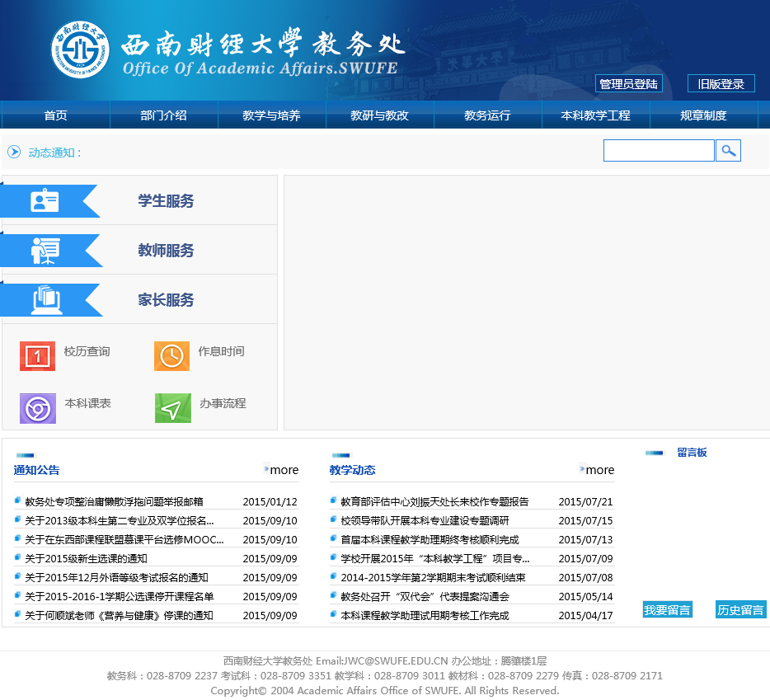This screenshot has height=700, width=770.
Task: Open 本科课表 text link
Action: pyautogui.click(x=88, y=403)
